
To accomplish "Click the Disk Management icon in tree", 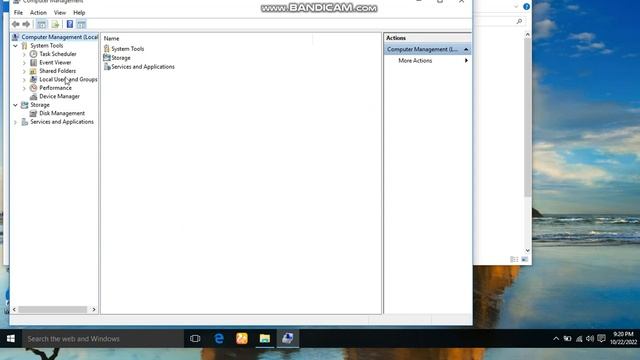I will [33, 113].
